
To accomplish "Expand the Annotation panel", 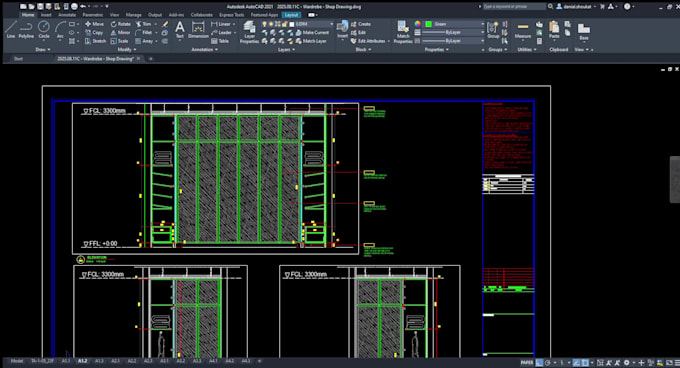I will pyautogui.click(x=204, y=49).
